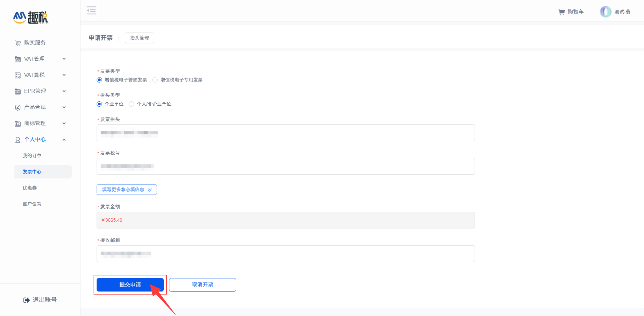The image size is (644, 316).
Task: Click the EPR管理 sidebar icon
Action: (18, 92)
